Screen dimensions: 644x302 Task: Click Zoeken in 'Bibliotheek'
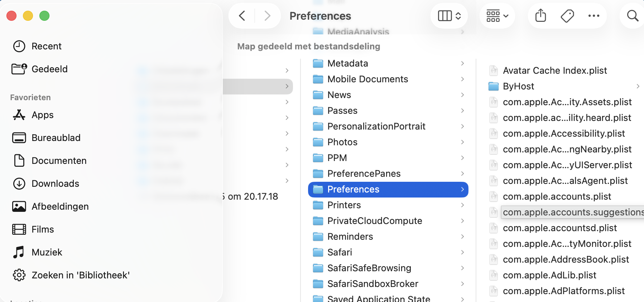[81, 275]
